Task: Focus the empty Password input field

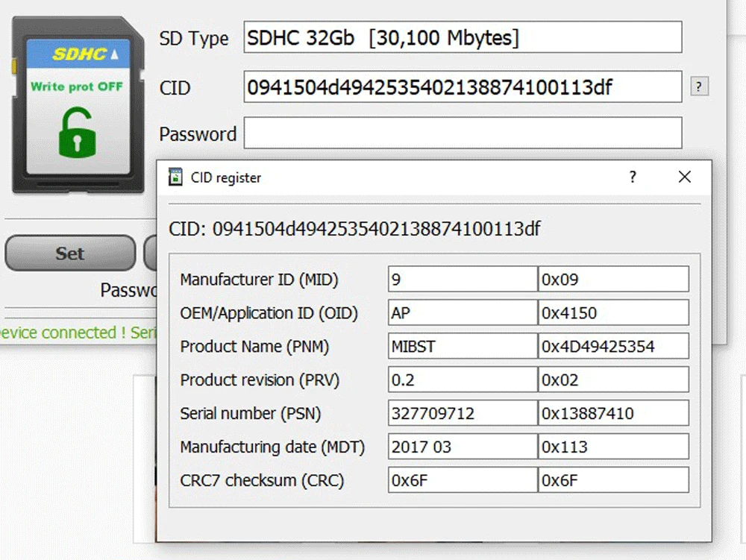Action: (x=463, y=133)
